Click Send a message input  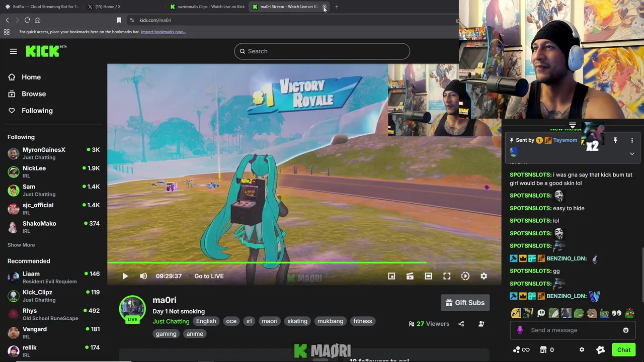click(572, 330)
